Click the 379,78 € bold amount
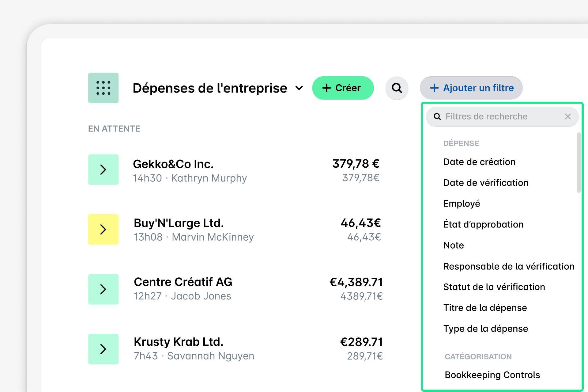588x392 pixels. pos(356,164)
